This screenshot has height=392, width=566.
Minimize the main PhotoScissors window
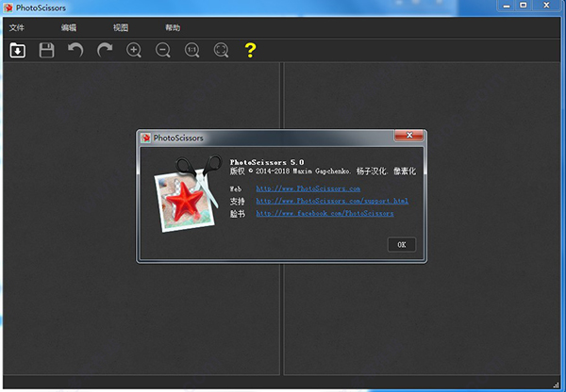pos(507,6)
